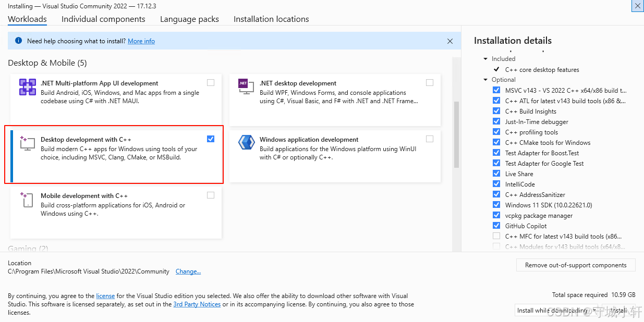Viewport: 644px width, 322px height.
Task: Click the '10.59 GB' total space value
Action: click(623, 294)
